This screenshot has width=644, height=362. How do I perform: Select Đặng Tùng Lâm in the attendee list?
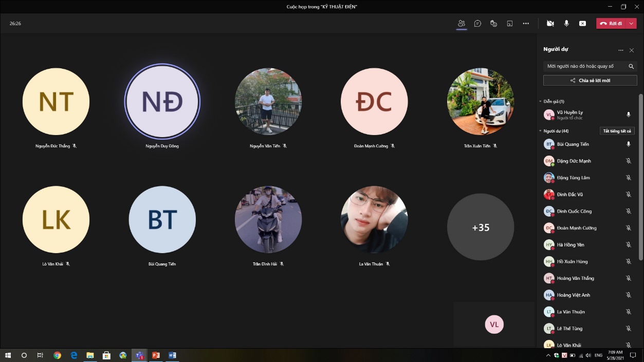click(573, 178)
